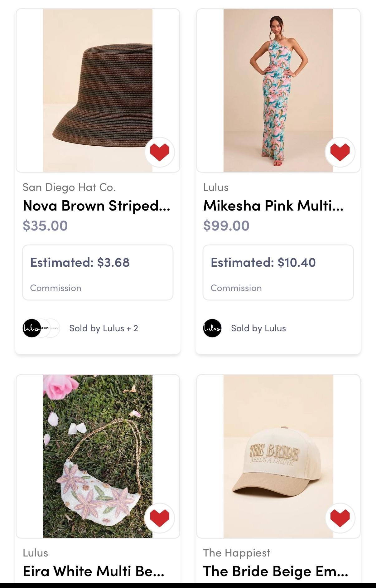The height and width of the screenshot is (588, 376).
Task: Remove Eira White Multi bag from favorites
Action: tap(160, 518)
